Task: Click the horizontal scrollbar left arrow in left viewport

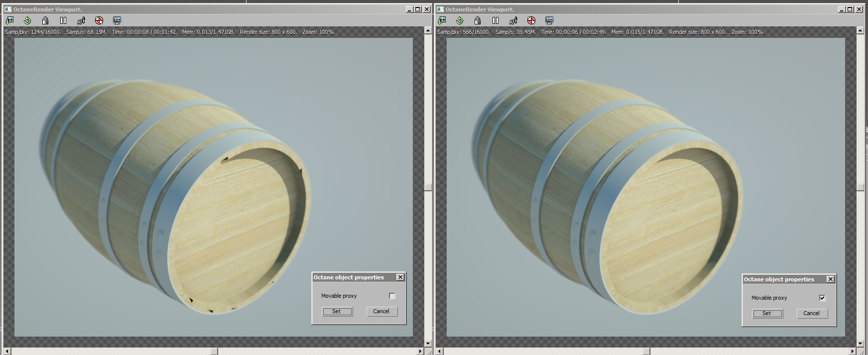Action: point(7,352)
